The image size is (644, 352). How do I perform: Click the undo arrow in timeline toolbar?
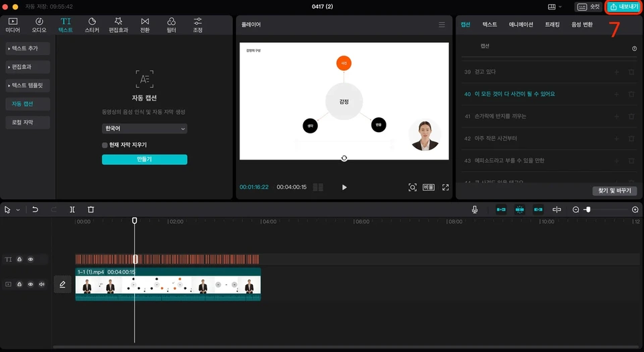[36, 210]
